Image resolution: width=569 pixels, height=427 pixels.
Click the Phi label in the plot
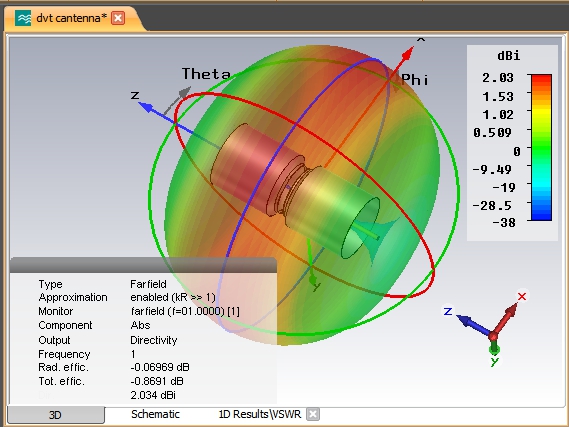[x=415, y=79]
